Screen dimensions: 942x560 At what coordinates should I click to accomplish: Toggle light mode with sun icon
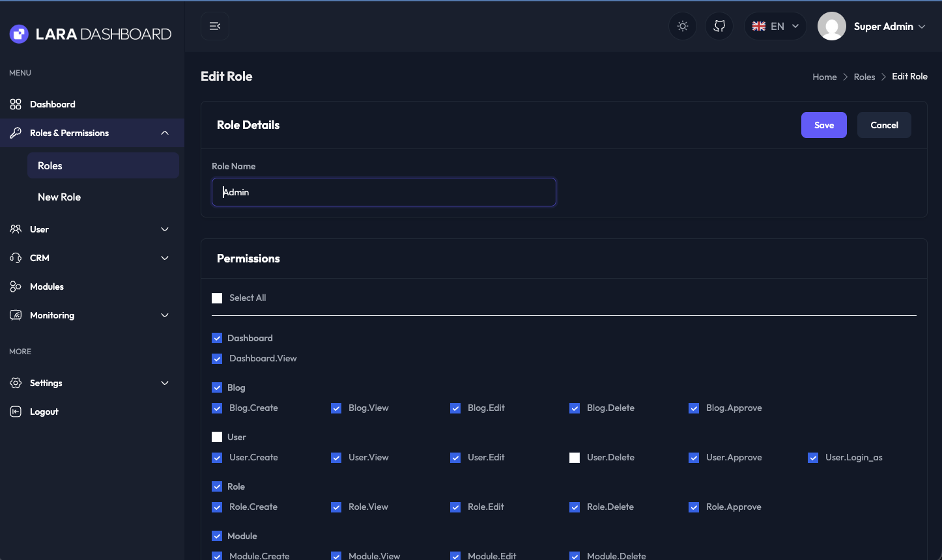(683, 26)
